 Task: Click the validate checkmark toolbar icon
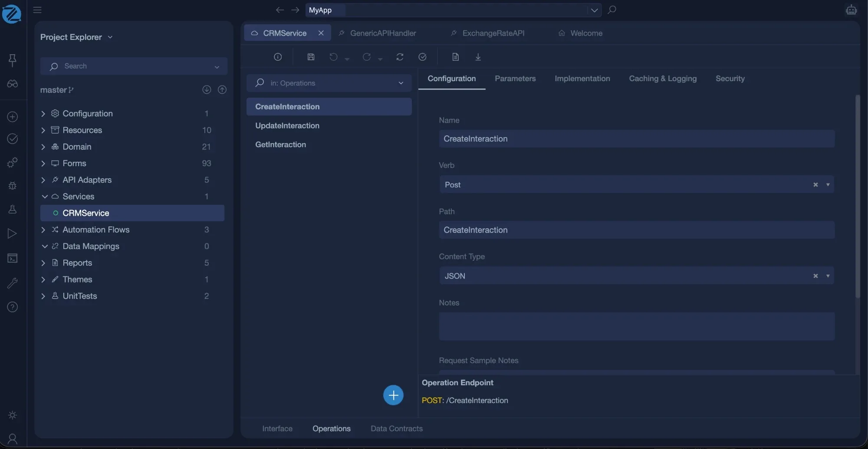click(422, 57)
